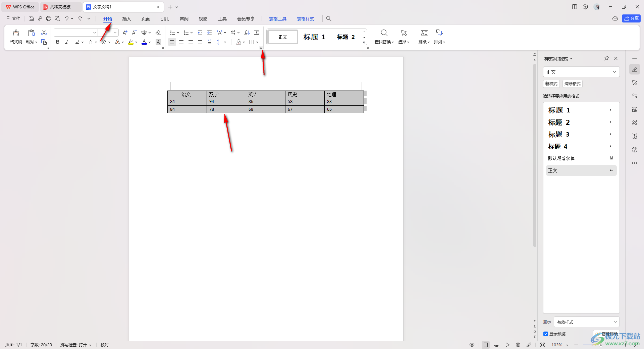Open the 插入 ribbon tab

pyautogui.click(x=126, y=19)
